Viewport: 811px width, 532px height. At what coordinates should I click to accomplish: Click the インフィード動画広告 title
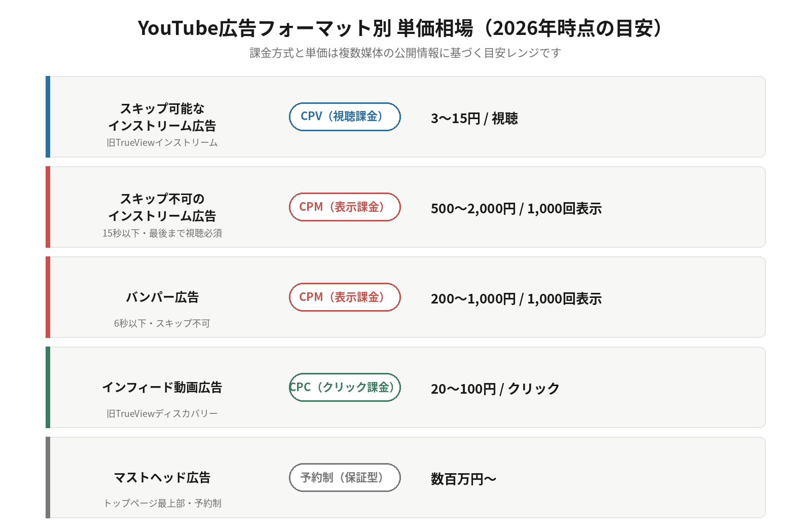162,388
